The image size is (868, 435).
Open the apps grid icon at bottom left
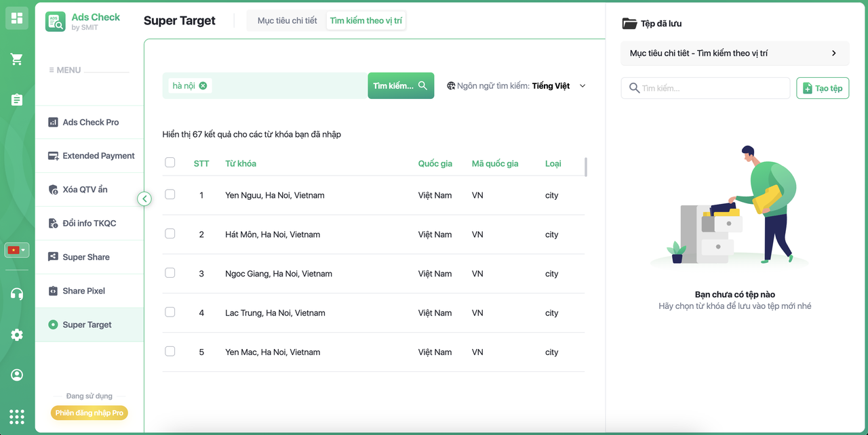point(17,416)
